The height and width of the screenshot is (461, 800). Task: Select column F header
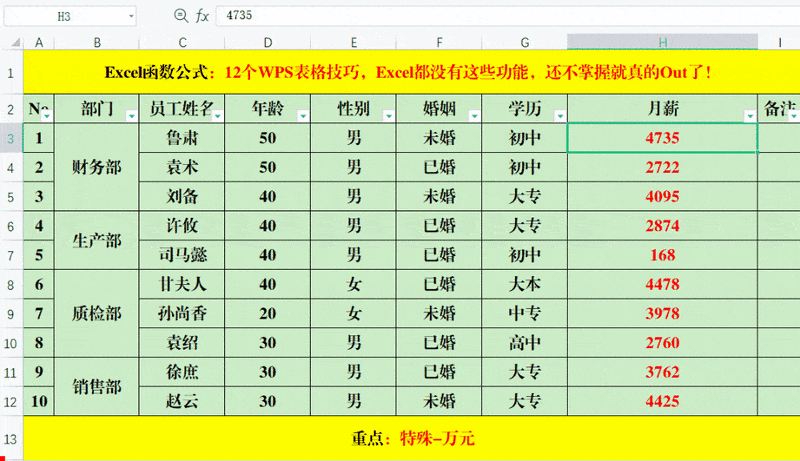point(439,42)
